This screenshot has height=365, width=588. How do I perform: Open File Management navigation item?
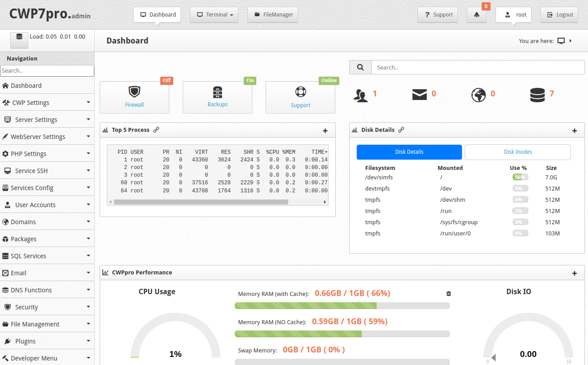(47, 324)
